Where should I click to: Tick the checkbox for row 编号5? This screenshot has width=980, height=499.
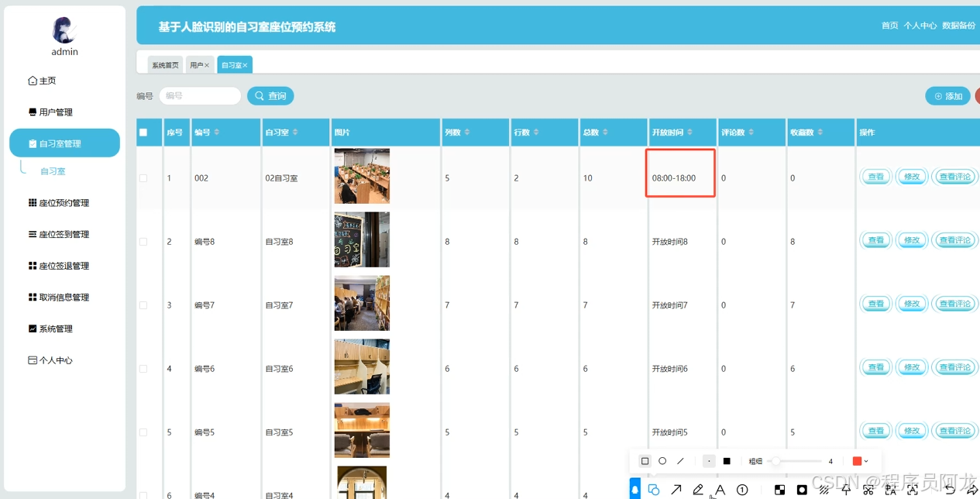[143, 432]
